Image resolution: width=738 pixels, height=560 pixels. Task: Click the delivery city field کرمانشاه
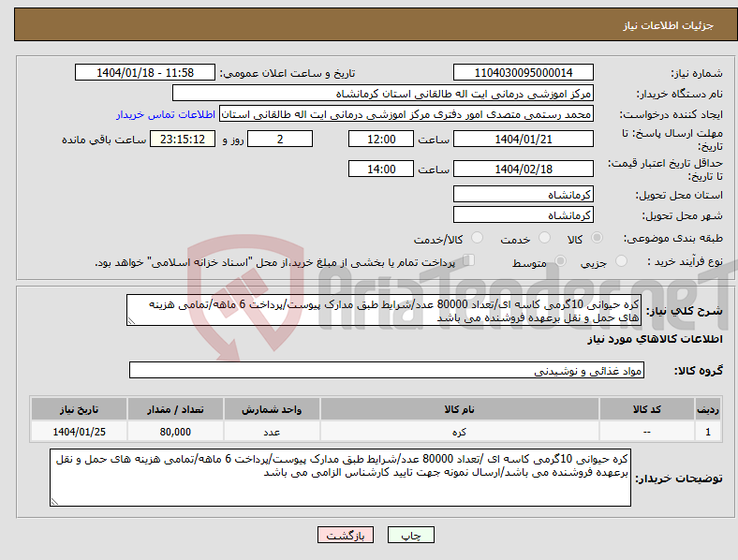pyautogui.click(x=523, y=215)
